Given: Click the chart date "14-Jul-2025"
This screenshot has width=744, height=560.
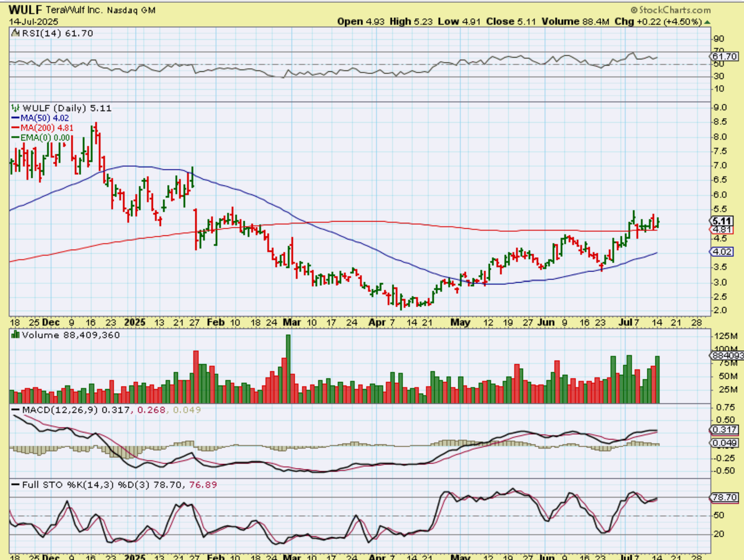Looking at the screenshot, I should (x=34, y=21).
